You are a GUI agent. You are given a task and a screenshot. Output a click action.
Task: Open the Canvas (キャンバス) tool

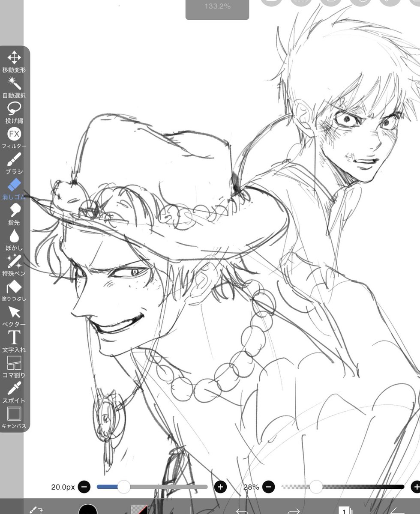click(x=14, y=418)
